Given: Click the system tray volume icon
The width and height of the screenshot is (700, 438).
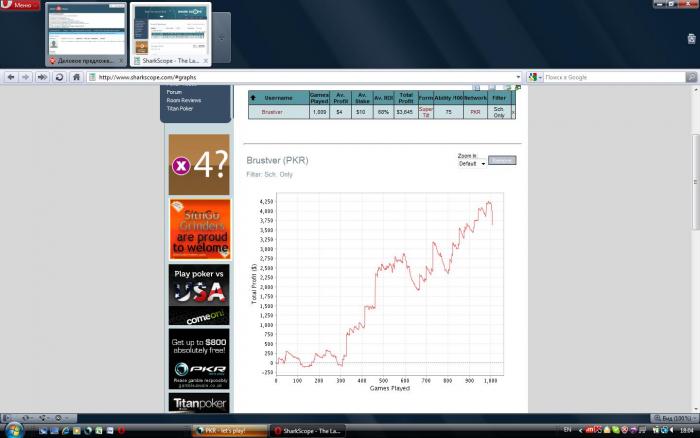Looking at the screenshot, I should click(x=672, y=430).
